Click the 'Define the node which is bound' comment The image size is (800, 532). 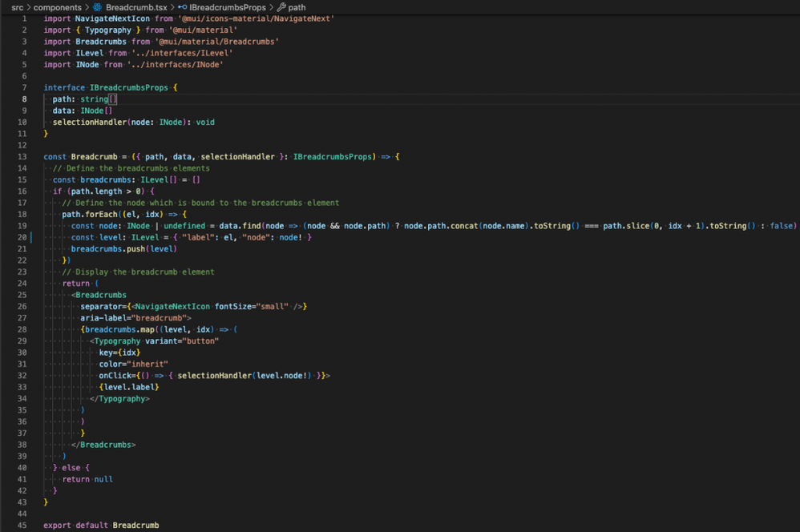coord(200,203)
